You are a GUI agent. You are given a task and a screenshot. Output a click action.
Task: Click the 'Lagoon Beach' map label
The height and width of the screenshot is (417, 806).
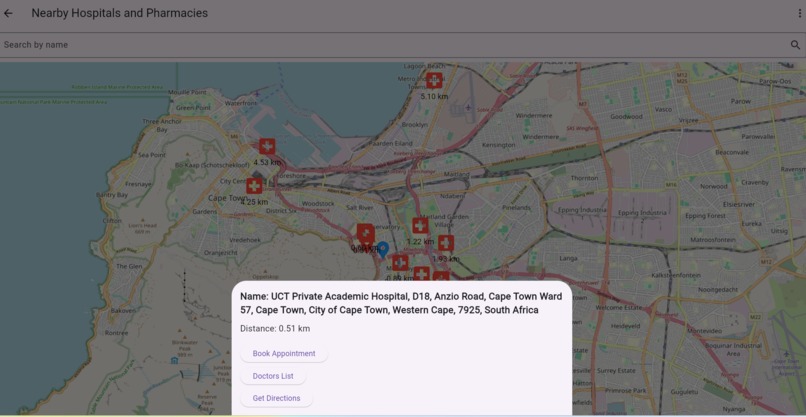[424, 66]
